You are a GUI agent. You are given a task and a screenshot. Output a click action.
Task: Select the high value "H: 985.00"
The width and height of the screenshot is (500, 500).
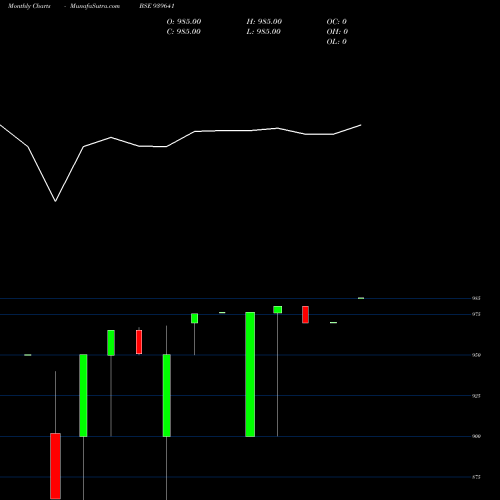(264, 22)
